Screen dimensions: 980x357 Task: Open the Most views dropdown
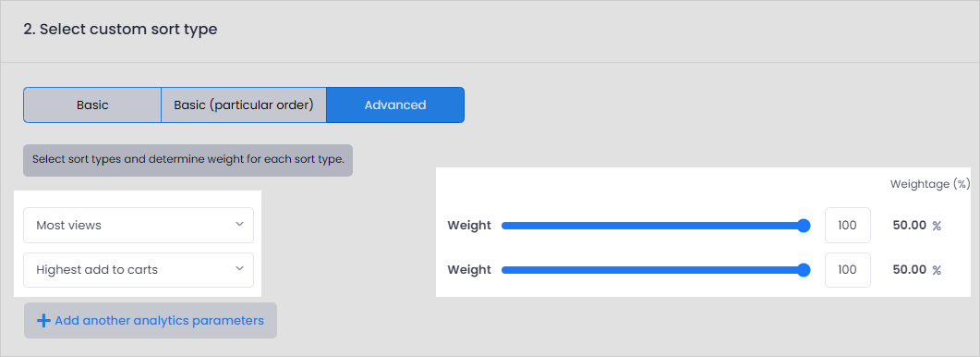(139, 225)
